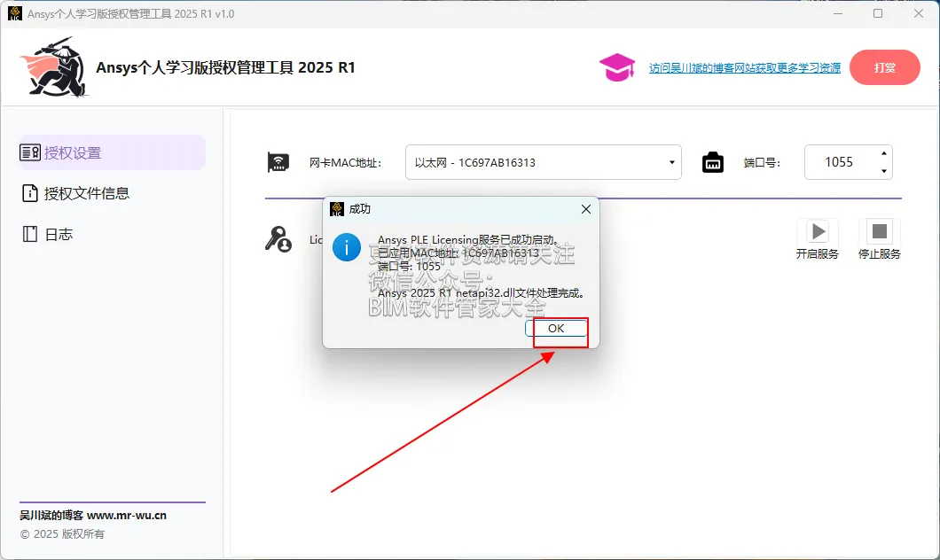This screenshot has height=560, width=940.
Task: Click the 端口号 label
Action: [x=762, y=163]
